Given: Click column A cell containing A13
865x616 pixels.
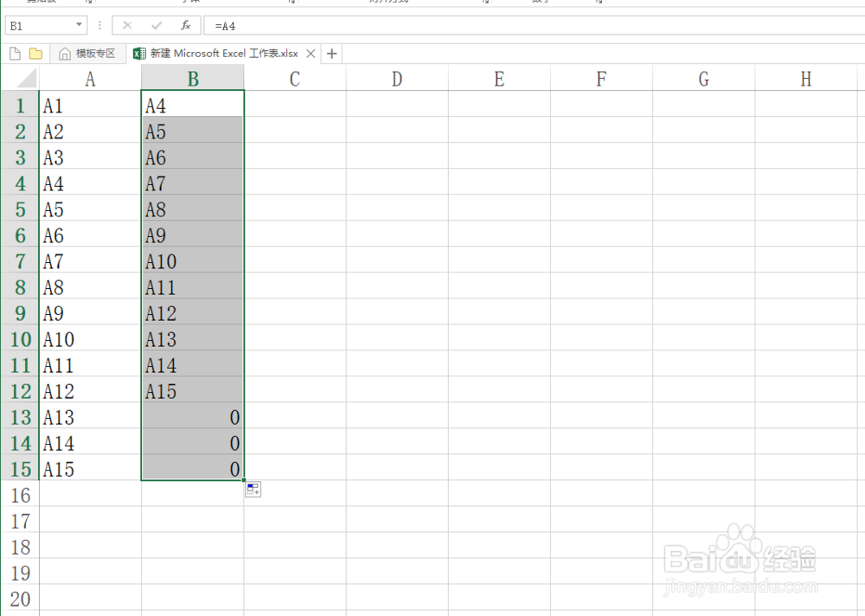Looking at the screenshot, I should tap(90, 415).
